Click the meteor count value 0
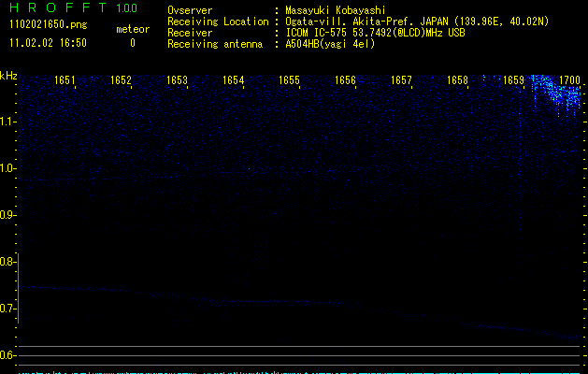The width and height of the screenshot is (588, 374). click(133, 43)
